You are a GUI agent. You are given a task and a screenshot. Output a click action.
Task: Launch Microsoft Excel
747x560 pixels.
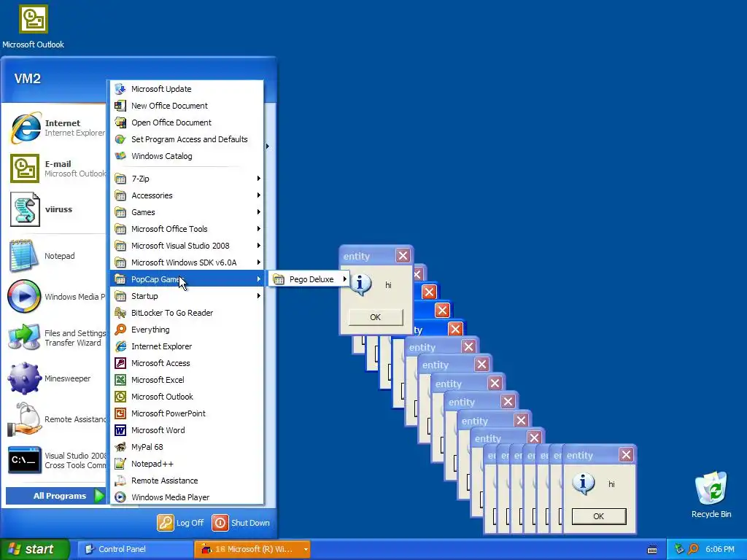point(187,380)
